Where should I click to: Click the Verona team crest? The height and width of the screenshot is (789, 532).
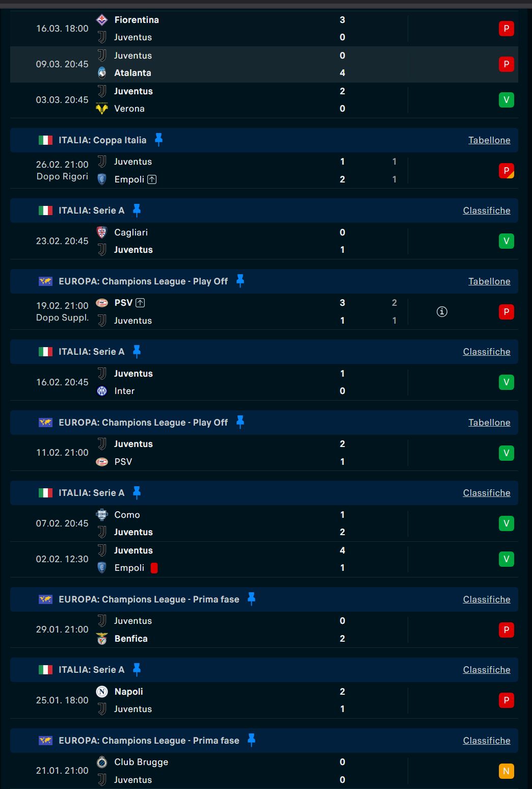point(102,109)
